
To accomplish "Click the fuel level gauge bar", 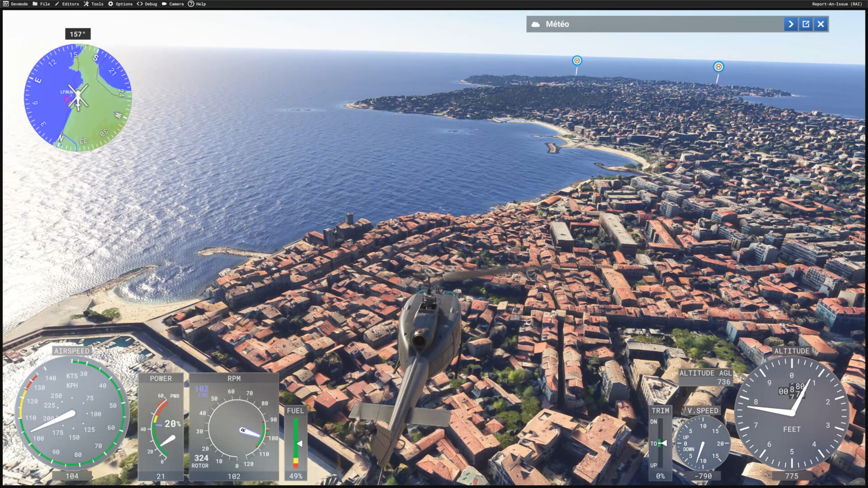I will [296, 443].
